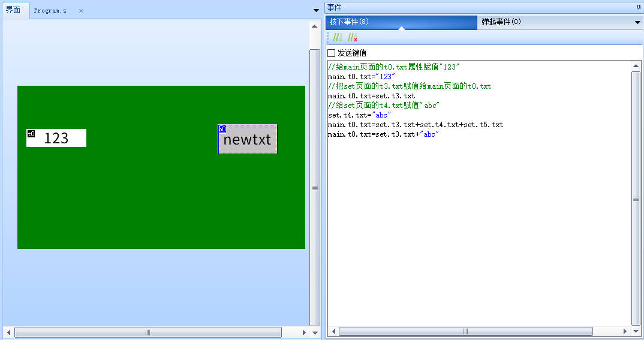The width and height of the screenshot is (644, 340).
Task: Click the comment selected lines icon
Action: (338, 37)
